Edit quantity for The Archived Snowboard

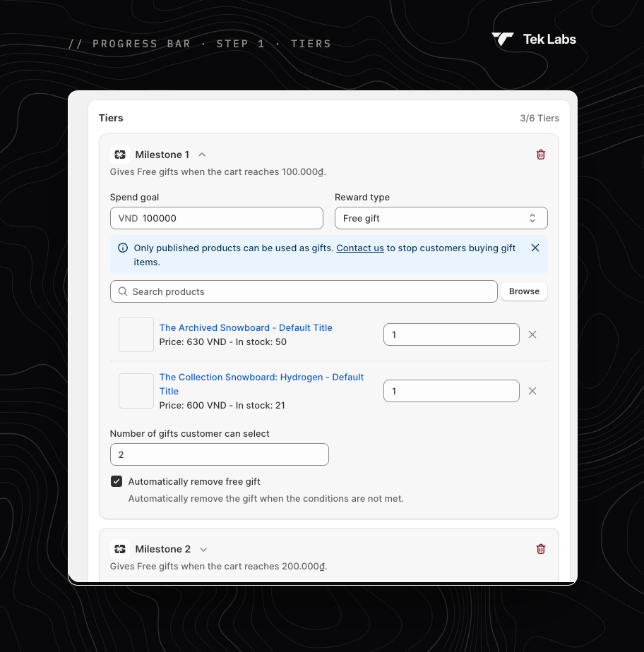[451, 334]
